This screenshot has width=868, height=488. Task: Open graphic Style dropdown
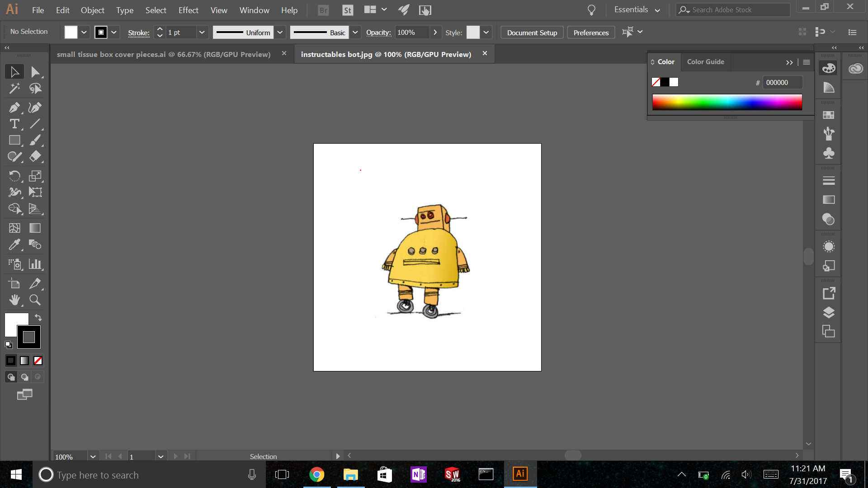pos(486,33)
